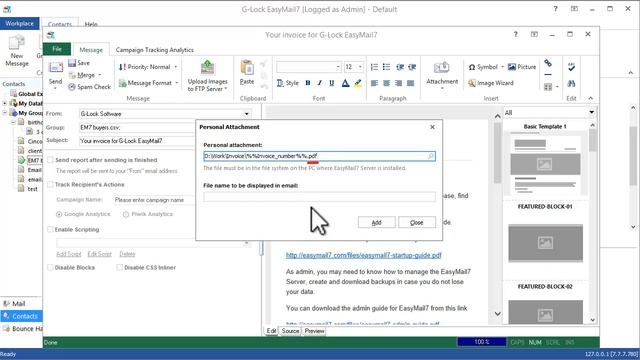Screen dimensions: 640x360
Task: Switch editor to the Preview tab
Action: (314, 331)
